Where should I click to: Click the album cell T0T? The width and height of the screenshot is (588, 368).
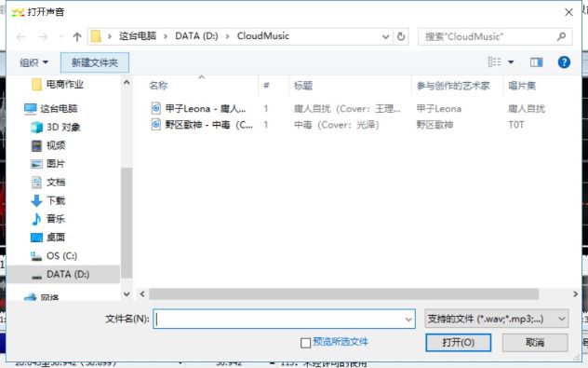516,125
